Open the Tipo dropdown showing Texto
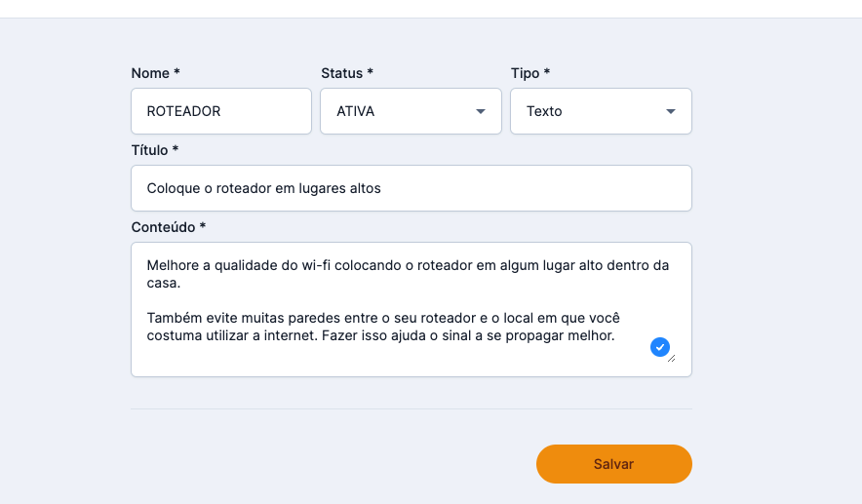Image resolution: width=862 pixels, height=504 pixels. pos(601,111)
